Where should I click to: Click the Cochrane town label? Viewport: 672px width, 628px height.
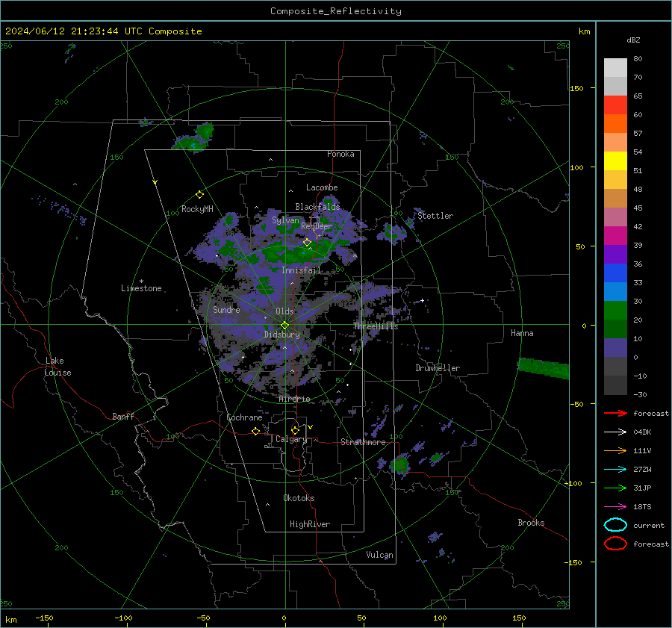244,417
